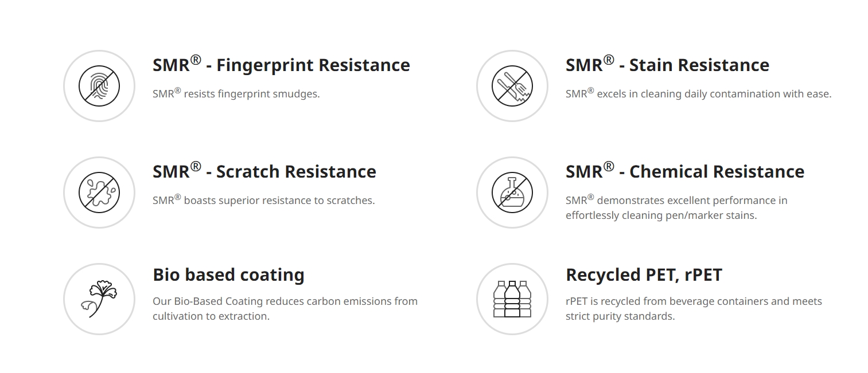868x373 pixels.
Task: Click the Bio based coating heading
Action: (x=228, y=274)
